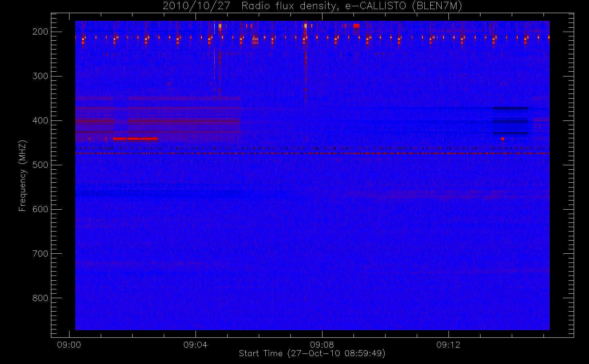The width and height of the screenshot is (589, 364).
Task: Click the plot title 'Radio flux density, e-CALLISTO (BLEN7M)'
Action: tap(352, 6)
